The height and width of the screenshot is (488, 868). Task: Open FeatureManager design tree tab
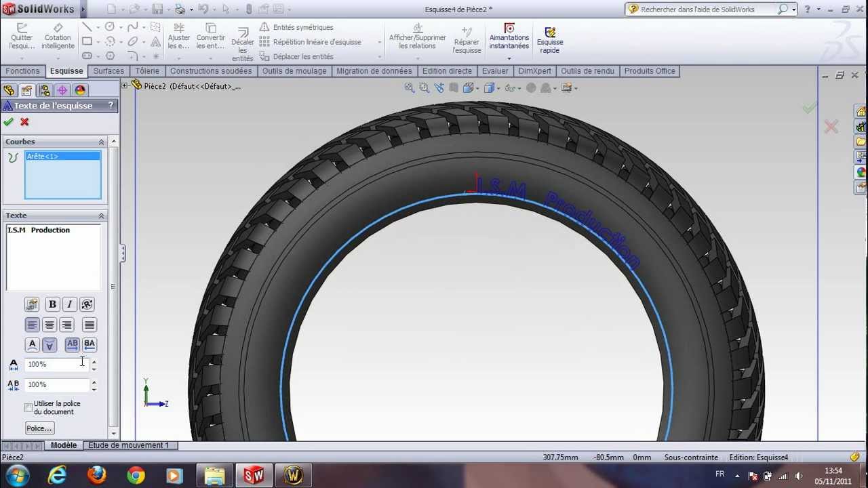tap(9, 90)
